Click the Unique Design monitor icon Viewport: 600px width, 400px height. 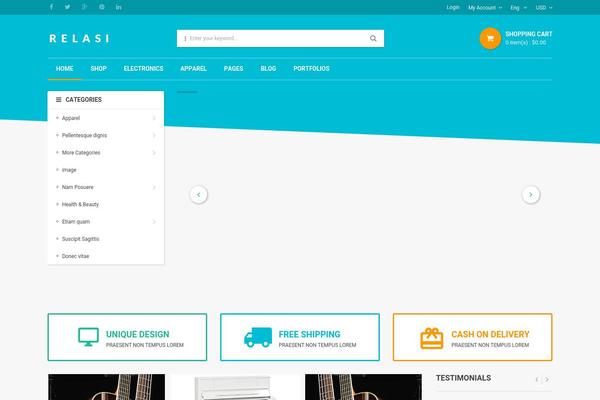(x=88, y=337)
